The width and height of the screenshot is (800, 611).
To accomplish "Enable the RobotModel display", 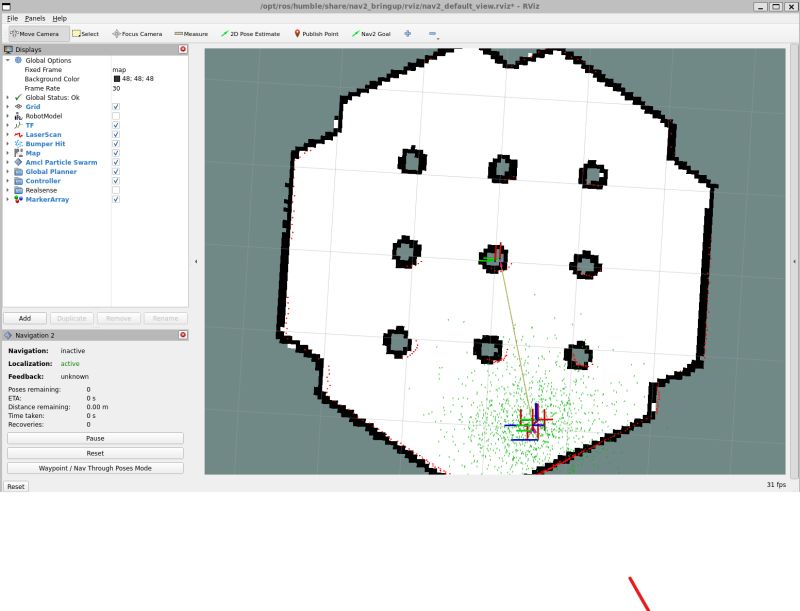I will coord(117,116).
